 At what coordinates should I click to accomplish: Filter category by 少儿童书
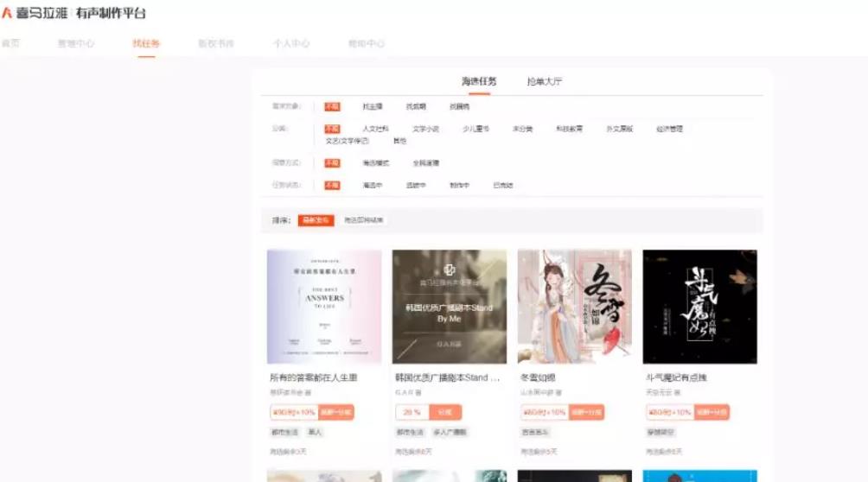475,129
